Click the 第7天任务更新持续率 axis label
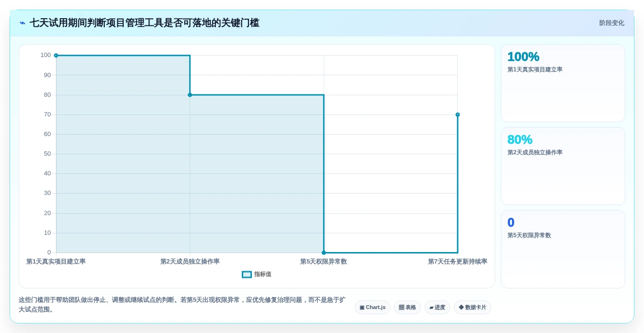Image resolution: width=644 pixels, height=333 pixels. 458,262
